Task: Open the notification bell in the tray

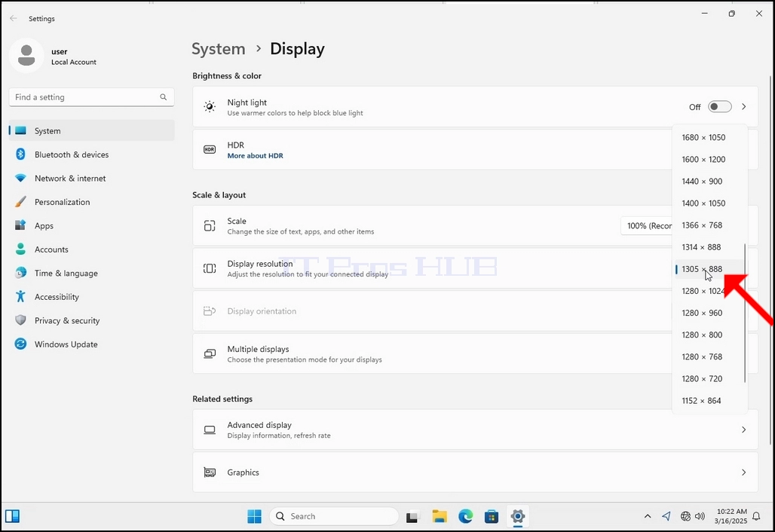Action: coord(756,516)
